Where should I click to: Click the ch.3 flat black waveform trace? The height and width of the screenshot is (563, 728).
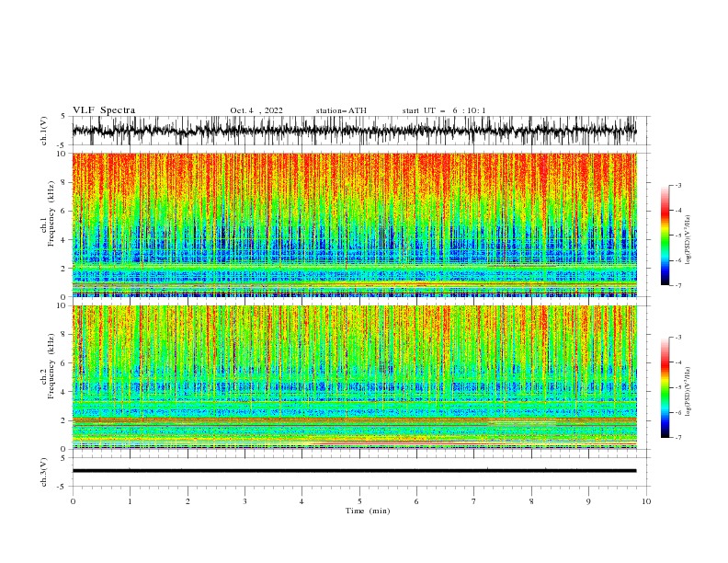[x=354, y=471]
